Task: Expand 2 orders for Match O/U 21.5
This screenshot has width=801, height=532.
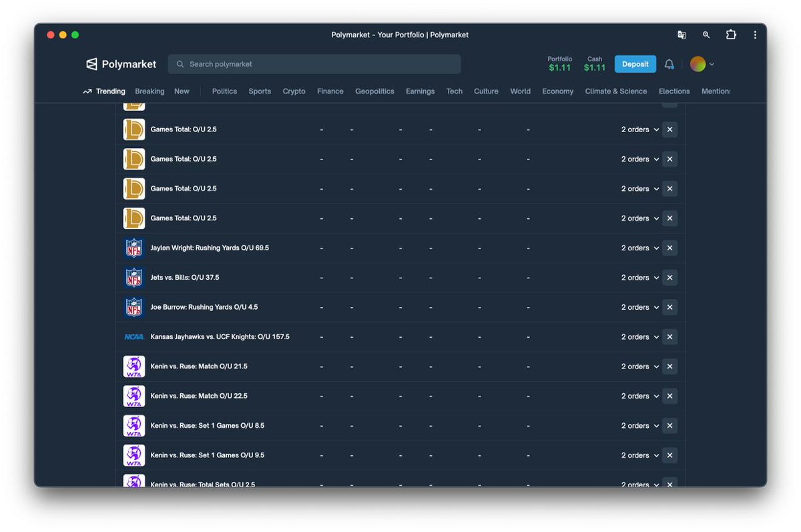Action: click(x=640, y=366)
